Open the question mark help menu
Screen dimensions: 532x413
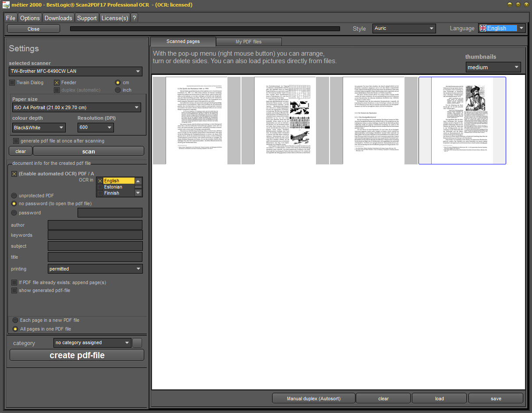pos(134,18)
